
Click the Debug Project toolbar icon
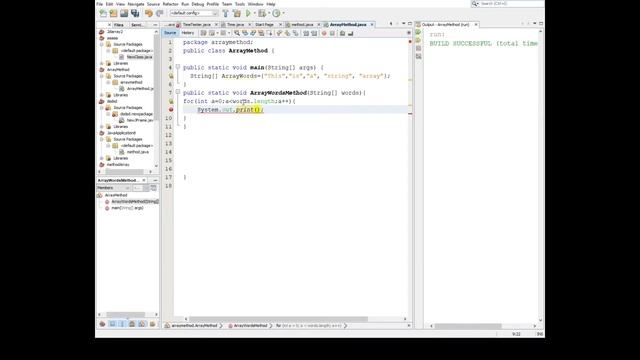(262, 13)
